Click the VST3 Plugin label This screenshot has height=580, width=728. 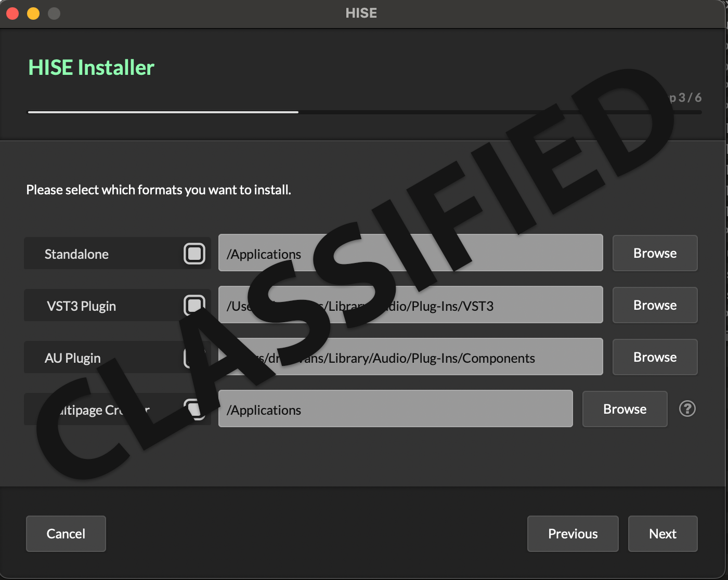pos(82,306)
